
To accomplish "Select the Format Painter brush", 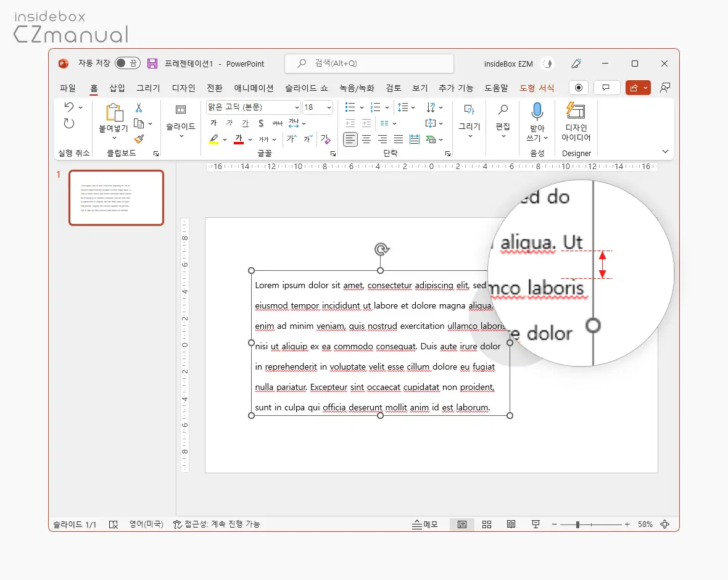I will click(x=139, y=139).
